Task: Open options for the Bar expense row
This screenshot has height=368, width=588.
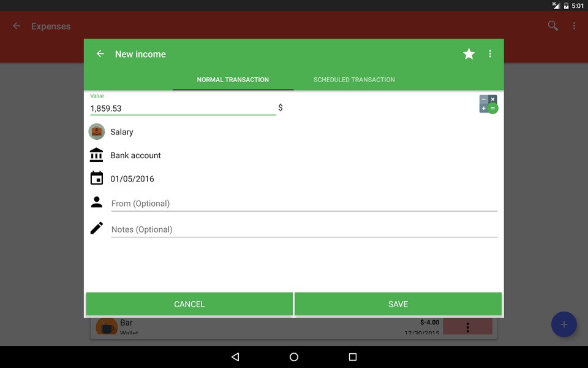Action: pyautogui.click(x=467, y=327)
